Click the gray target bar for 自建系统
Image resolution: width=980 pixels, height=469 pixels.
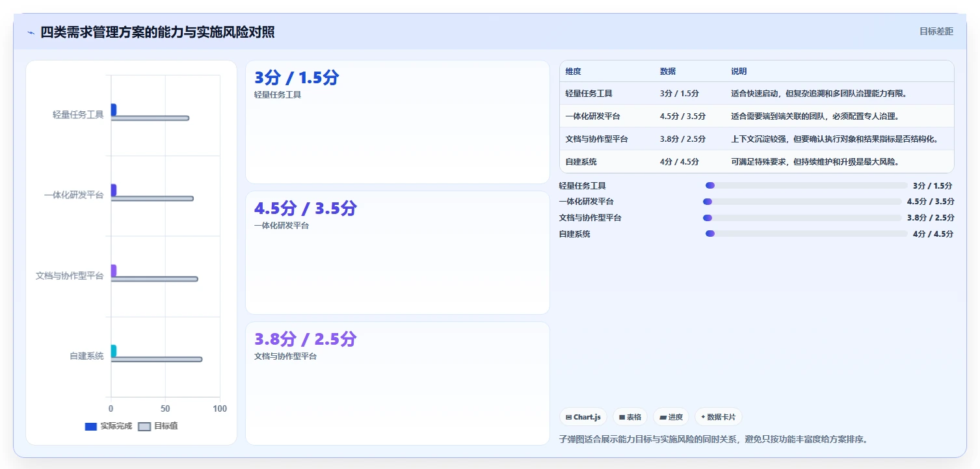[157, 359]
